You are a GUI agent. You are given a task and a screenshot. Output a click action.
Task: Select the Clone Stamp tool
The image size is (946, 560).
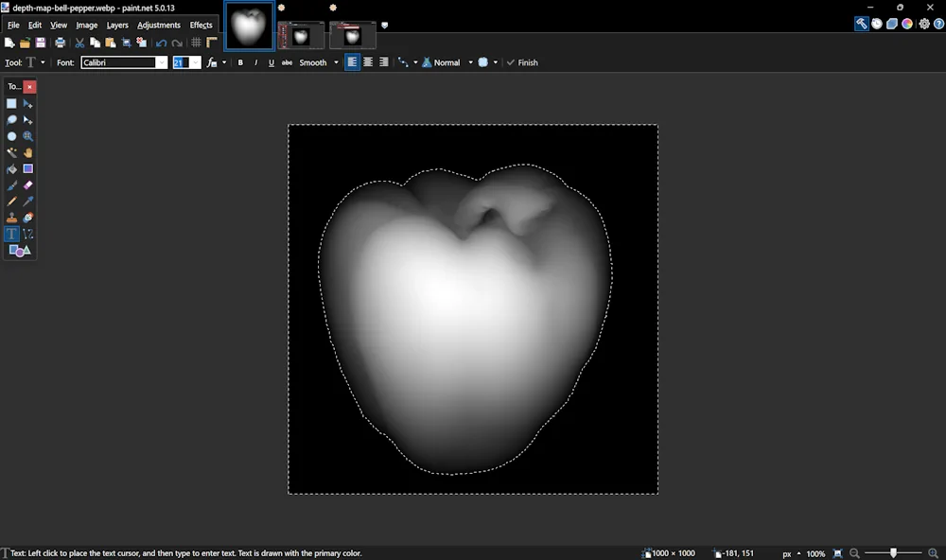coord(11,218)
